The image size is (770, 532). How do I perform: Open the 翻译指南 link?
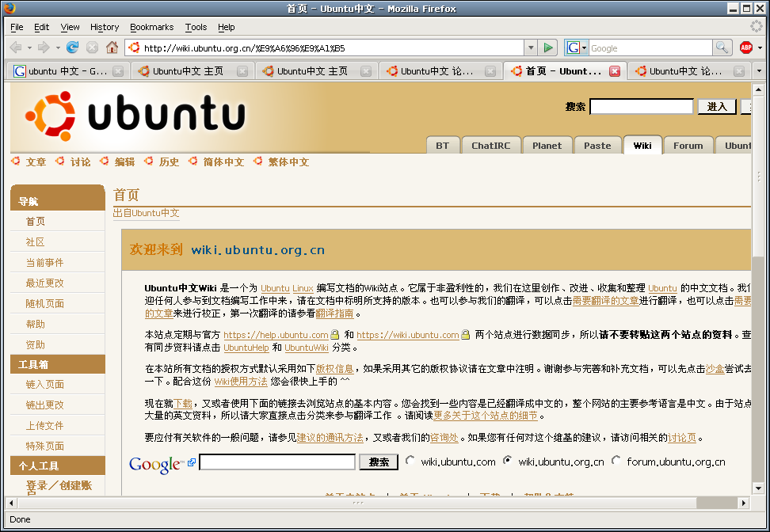click(334, 313)
